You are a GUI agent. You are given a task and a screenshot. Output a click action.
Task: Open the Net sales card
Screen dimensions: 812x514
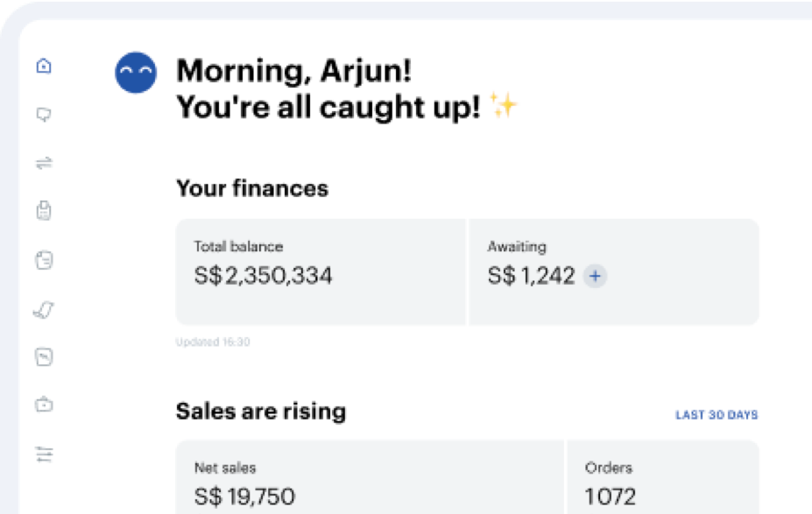(370, 477)
